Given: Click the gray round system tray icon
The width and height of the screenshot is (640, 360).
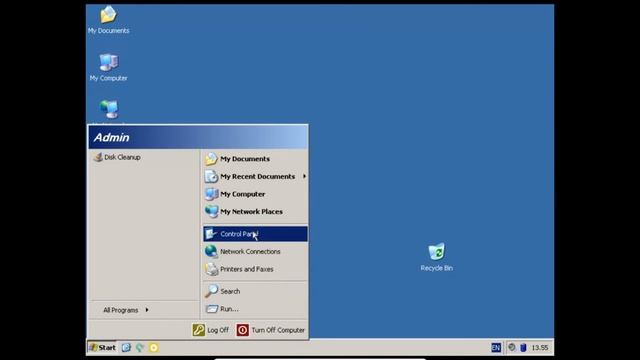Looking at the screenshot, I should (x=511, y=347).
